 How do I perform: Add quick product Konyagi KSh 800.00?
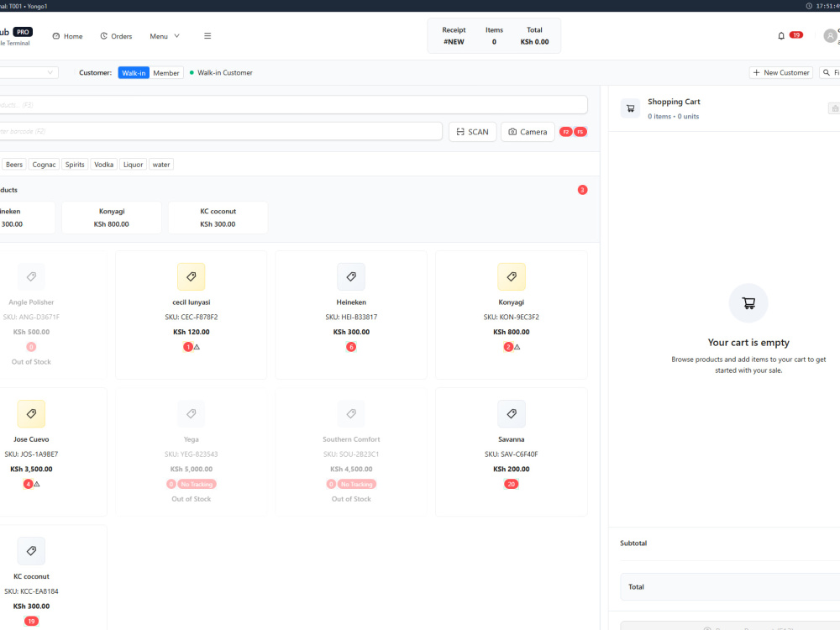click(x=112, y=218)
